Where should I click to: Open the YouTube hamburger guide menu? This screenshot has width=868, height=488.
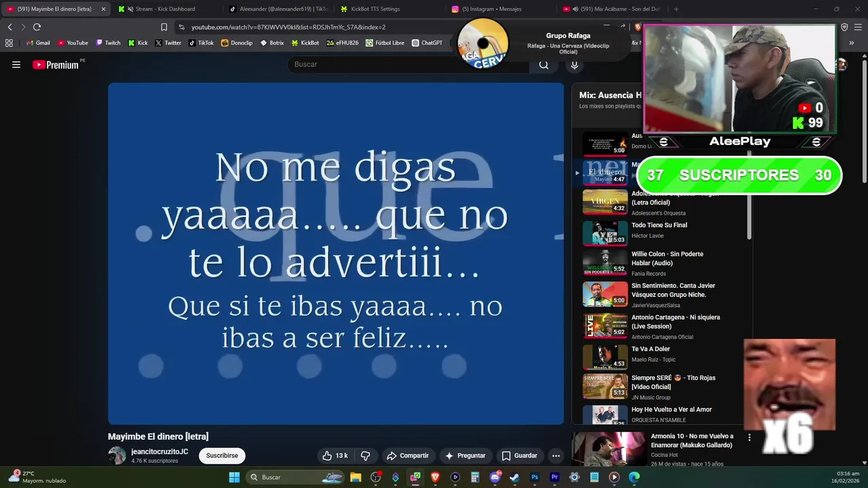click(16, 64)
